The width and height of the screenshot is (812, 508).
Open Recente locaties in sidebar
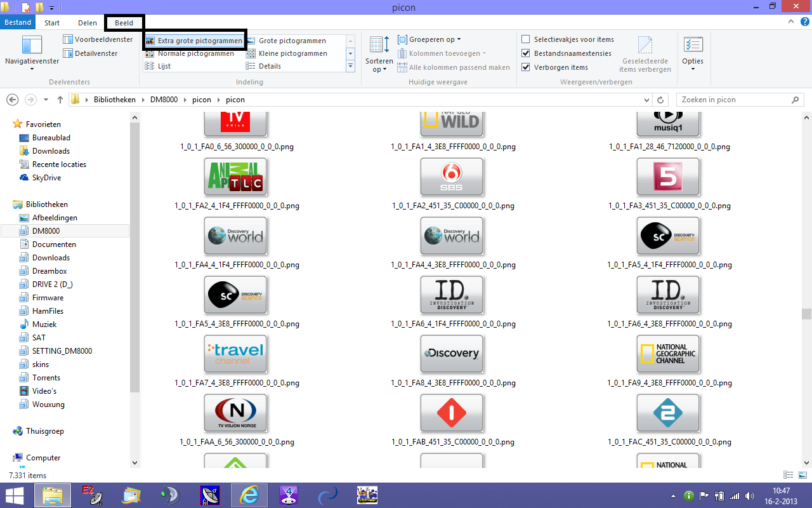pos(59,164)
